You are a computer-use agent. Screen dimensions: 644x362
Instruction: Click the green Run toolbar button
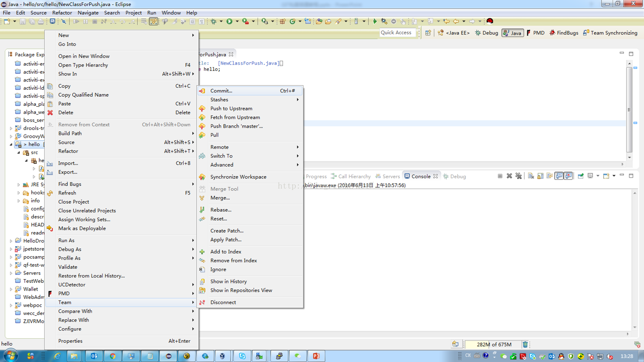pyautogui.click(x=229, y=22)
